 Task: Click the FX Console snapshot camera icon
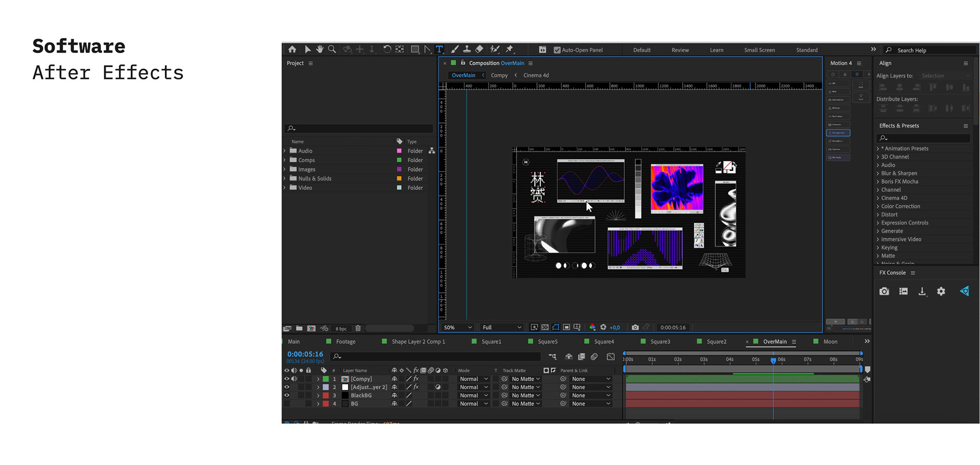click(884, 291)
